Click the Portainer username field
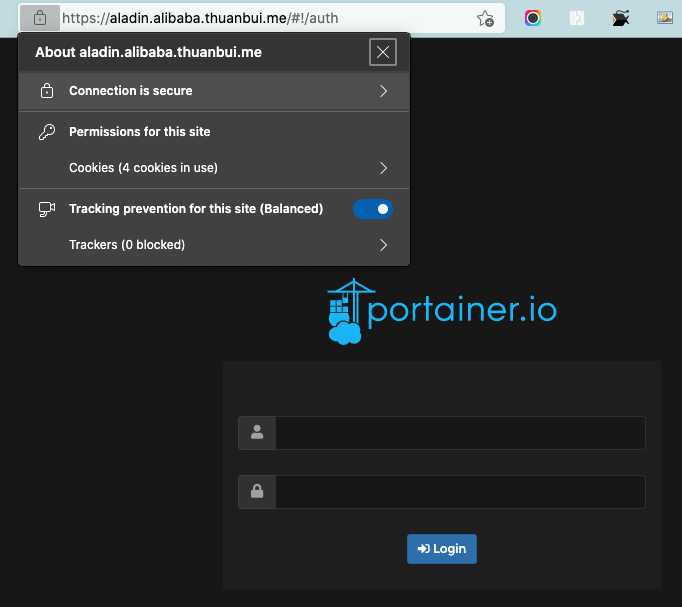This screenshot has width=682, height=607. tap(460, 433)
